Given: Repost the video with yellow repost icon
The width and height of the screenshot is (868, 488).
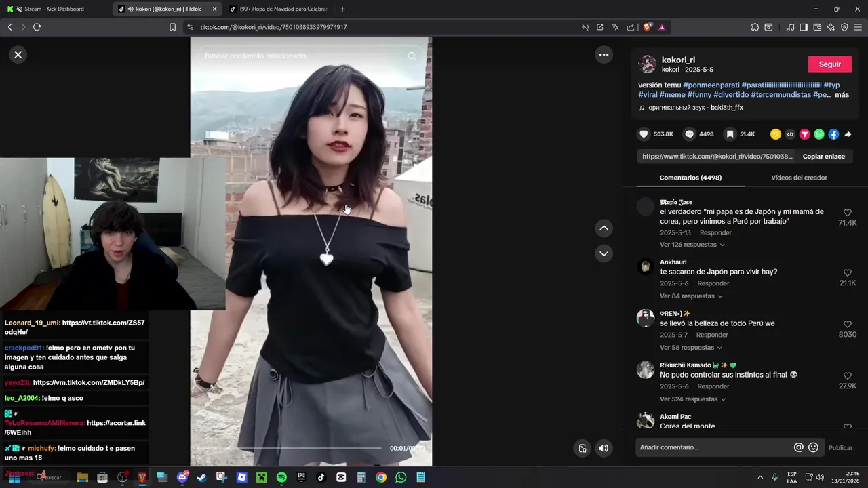Looking at the screenshot, I should tap(776, 134).
